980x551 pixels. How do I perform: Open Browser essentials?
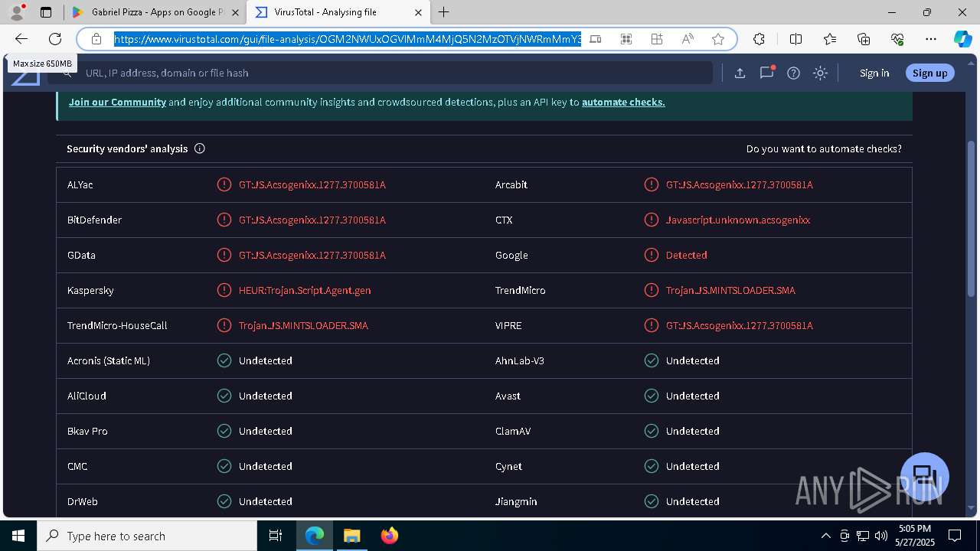(897, 39)
